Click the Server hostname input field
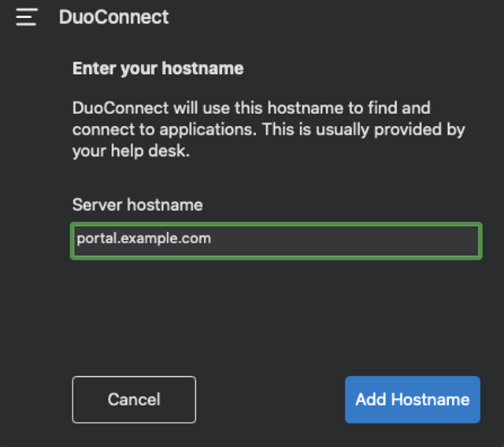 [276, 241]
